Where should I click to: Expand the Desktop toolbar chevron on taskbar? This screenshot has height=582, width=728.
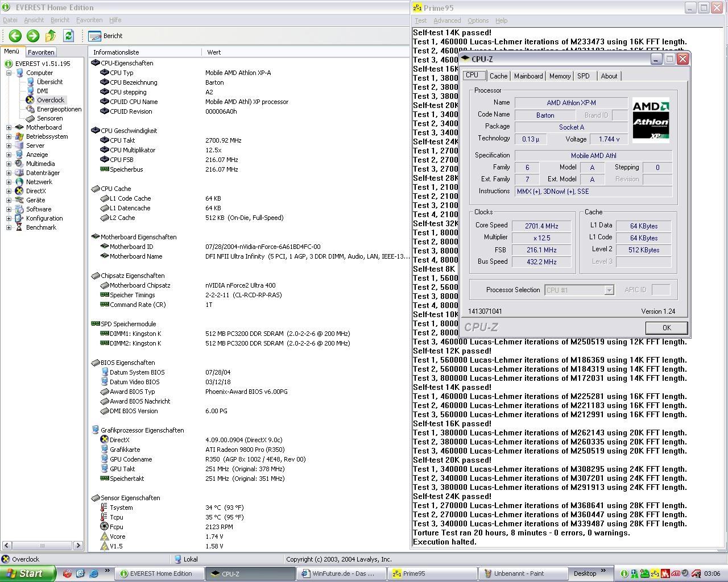pyautogui.click(x=603, y=571)
